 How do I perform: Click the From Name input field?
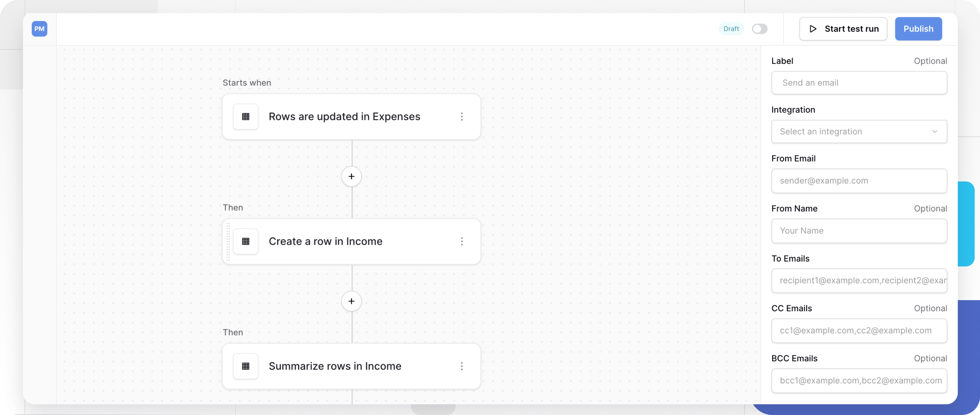coord(859,231)
